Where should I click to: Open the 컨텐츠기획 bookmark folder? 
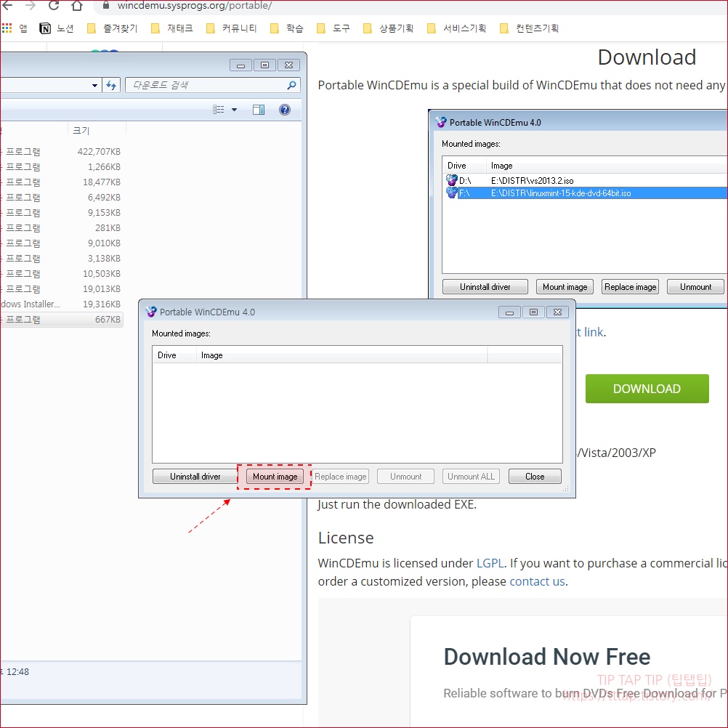pos(529,28)
